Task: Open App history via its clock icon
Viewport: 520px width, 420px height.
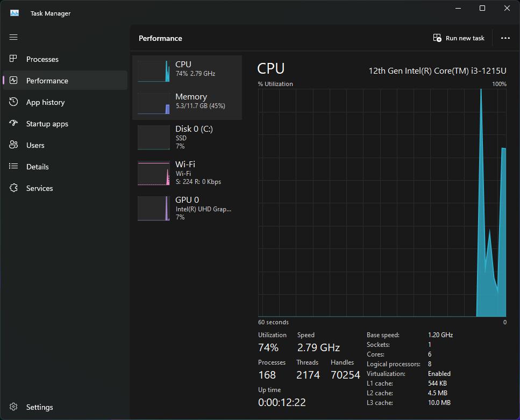Action: tap(14, 102)
